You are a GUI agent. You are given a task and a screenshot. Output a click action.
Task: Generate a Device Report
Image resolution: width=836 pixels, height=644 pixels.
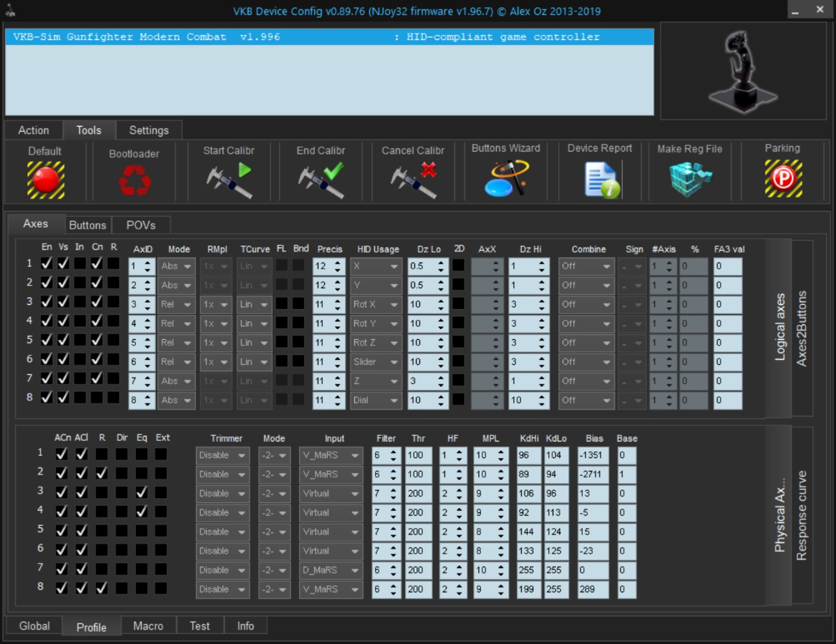click(600, 180)
